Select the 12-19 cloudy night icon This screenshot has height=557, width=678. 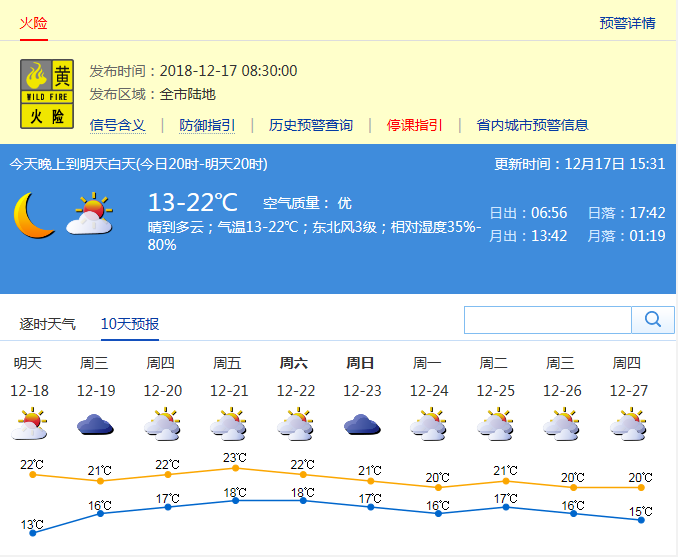coord(95,426)
